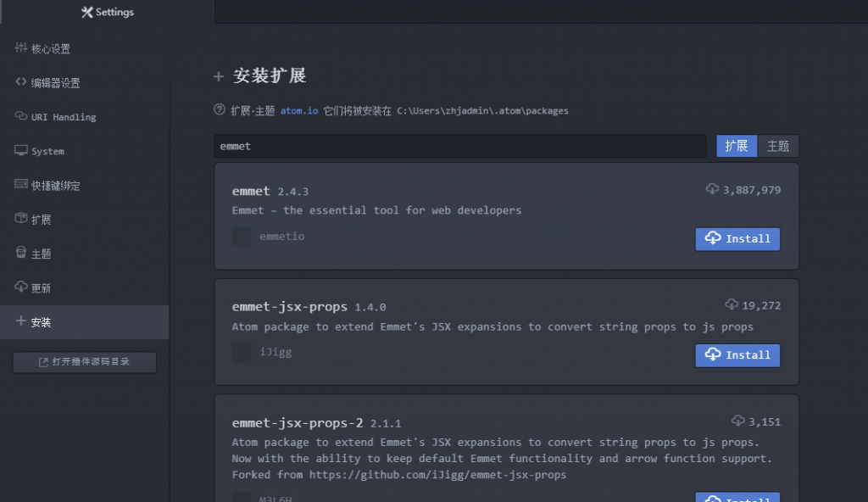Select the editor settings code icon
The width and height of the screenshot is (868, 502).
21,82
